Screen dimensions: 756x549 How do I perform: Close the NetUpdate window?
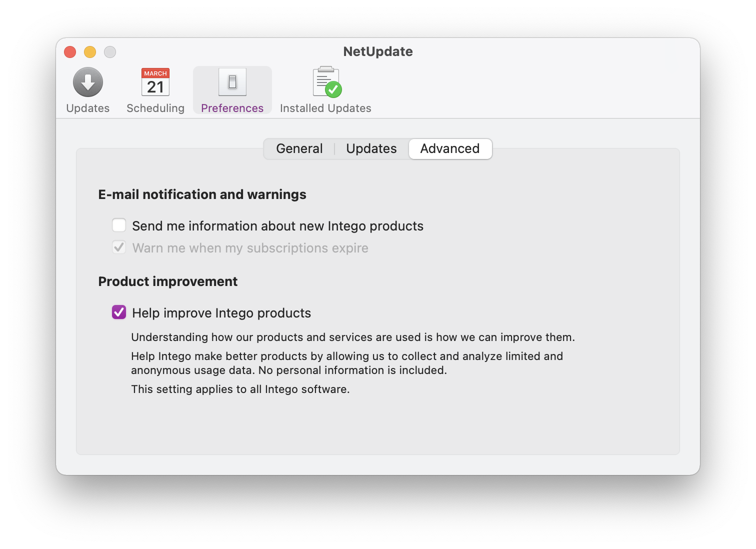[x=70, y=52]
